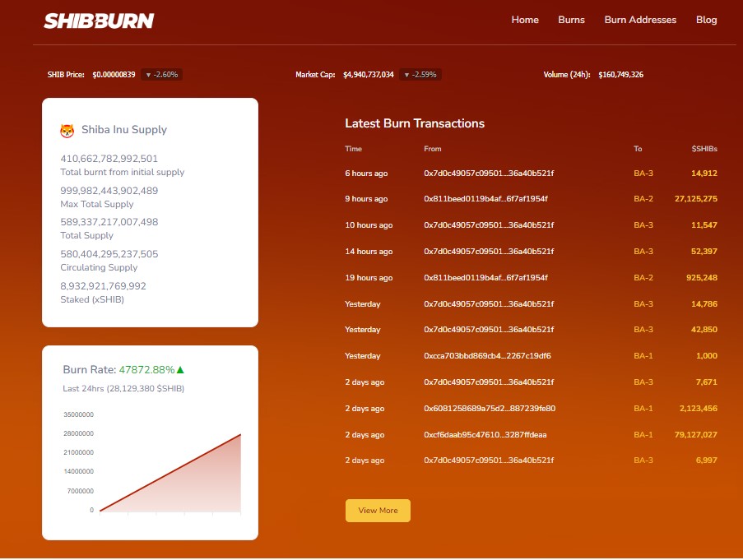Click the 14000000 chart axis label
The image size is (743, 560).
[x=79, y=471]
